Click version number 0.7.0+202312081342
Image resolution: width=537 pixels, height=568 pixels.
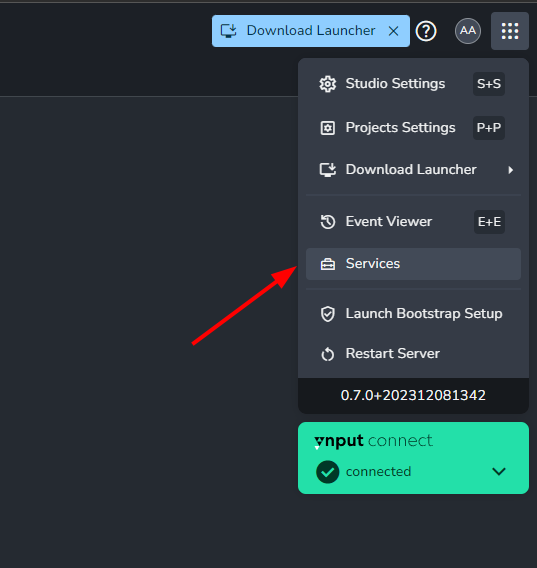(x=413, y=395)
